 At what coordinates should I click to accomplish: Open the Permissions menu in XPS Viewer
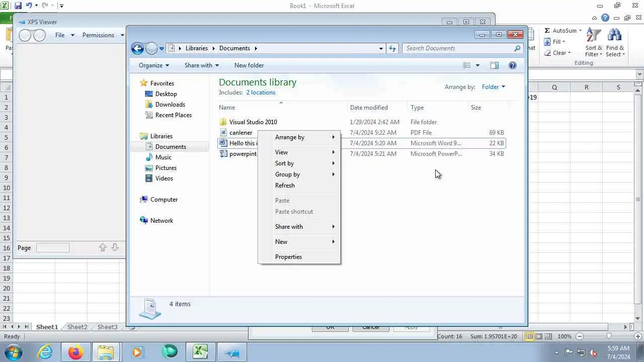(x=103, y=35)
